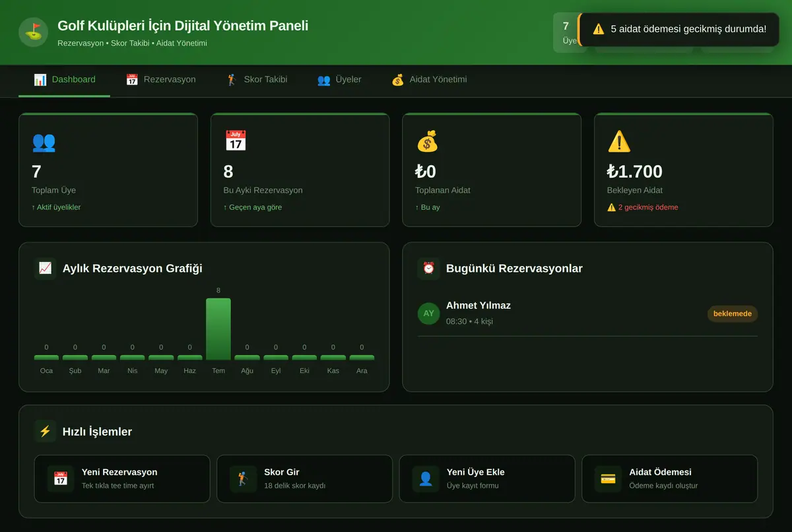Click the "Bekleyen Aidat" label

coord(635,190)
